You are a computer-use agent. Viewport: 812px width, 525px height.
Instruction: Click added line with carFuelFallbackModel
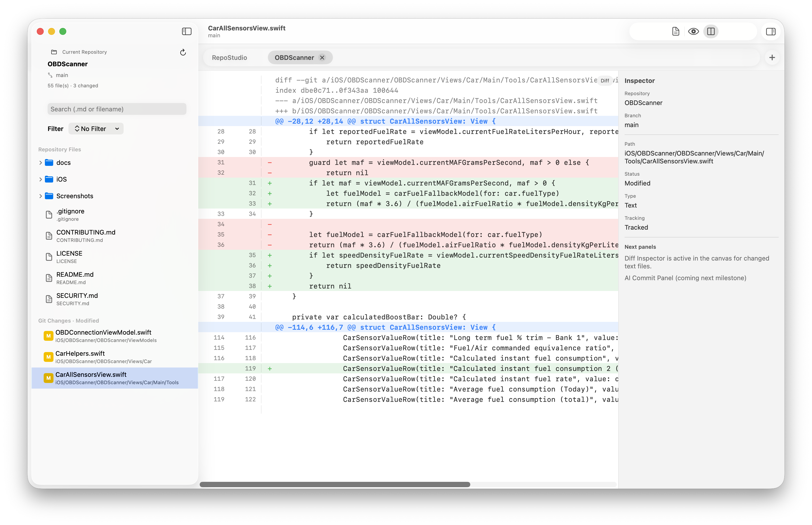(x=408, y=193)
